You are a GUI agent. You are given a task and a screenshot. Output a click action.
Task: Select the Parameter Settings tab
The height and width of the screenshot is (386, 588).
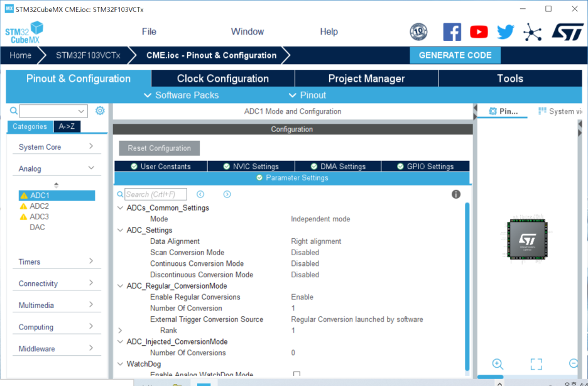[291, 178]
